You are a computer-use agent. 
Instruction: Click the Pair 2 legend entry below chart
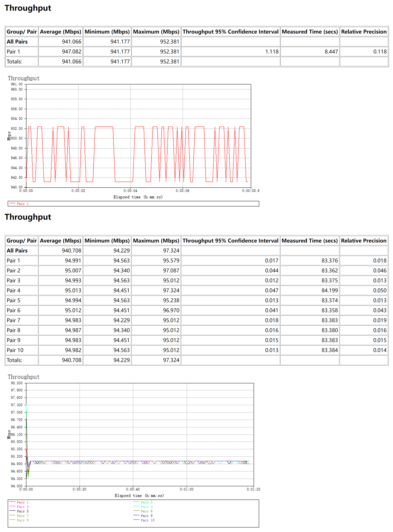(143, 502)
